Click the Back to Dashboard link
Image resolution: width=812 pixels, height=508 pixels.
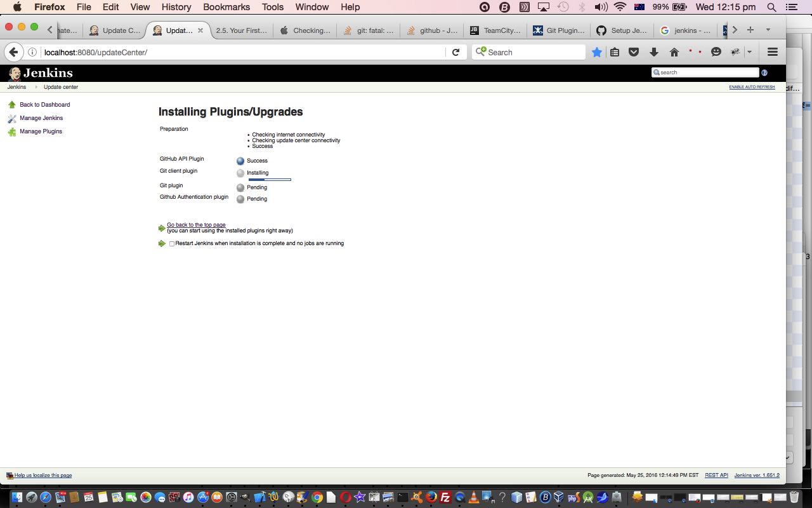pyautogui.click(x=45, y=105)
